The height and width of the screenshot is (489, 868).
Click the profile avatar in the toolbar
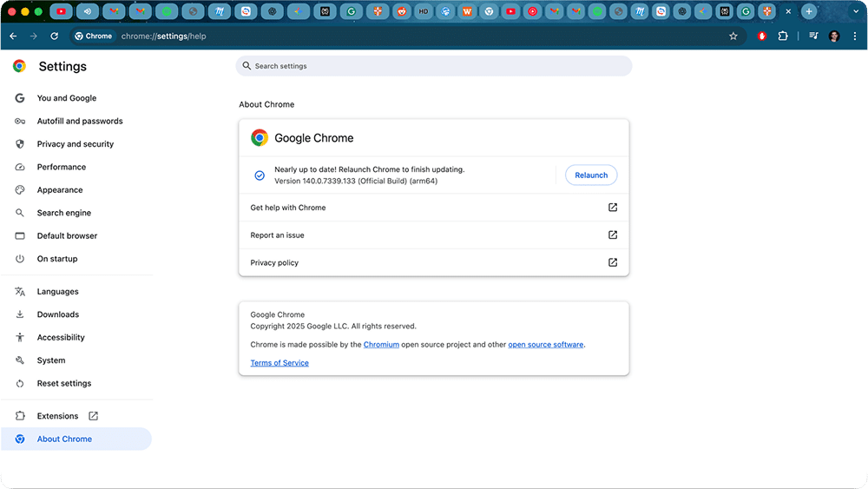coord(834,36)
